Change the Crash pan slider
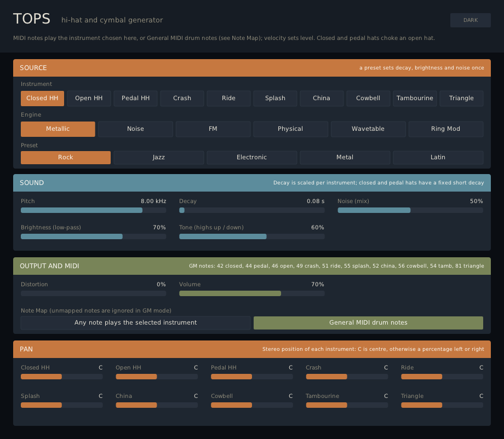 click(x=347, y=377)
